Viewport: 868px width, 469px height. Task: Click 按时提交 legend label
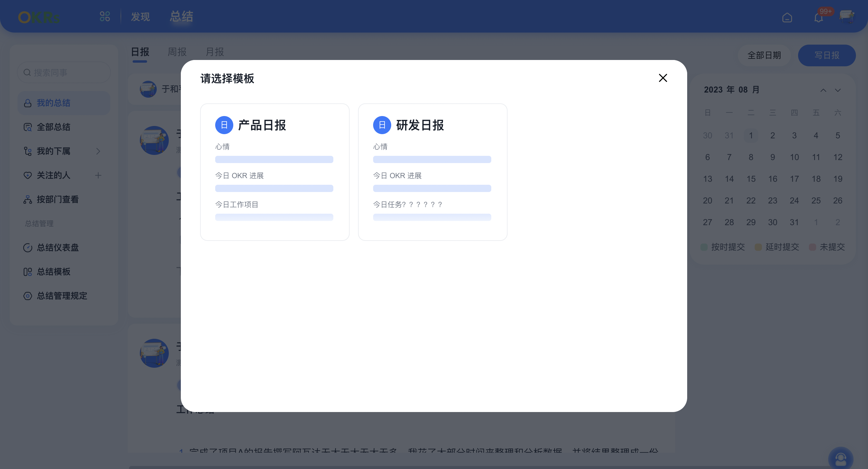point(728,247)
